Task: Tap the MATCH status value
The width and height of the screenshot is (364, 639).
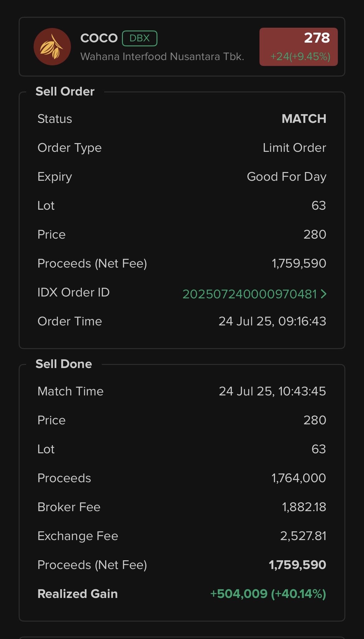Action: click(x=304, y=119)
